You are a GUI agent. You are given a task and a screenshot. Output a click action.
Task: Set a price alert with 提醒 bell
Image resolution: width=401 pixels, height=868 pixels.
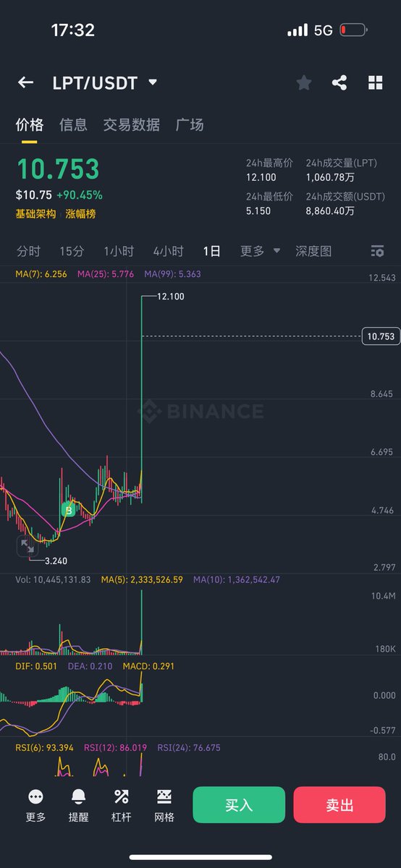78,797
